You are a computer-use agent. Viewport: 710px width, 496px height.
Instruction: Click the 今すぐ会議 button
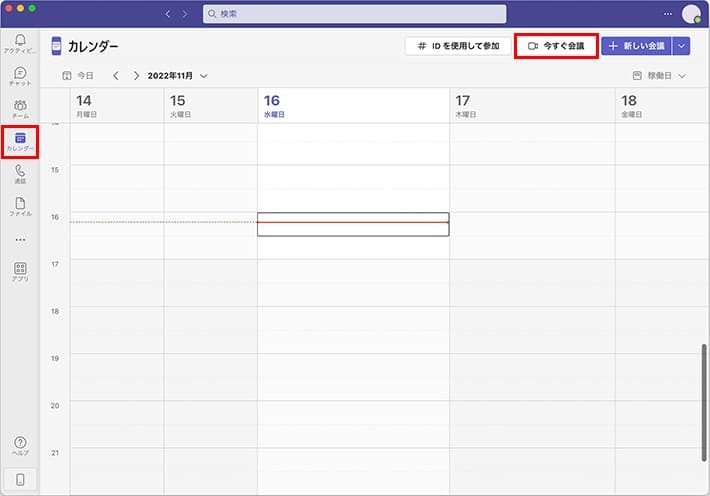pyautogui.click(x=556, y=46)
